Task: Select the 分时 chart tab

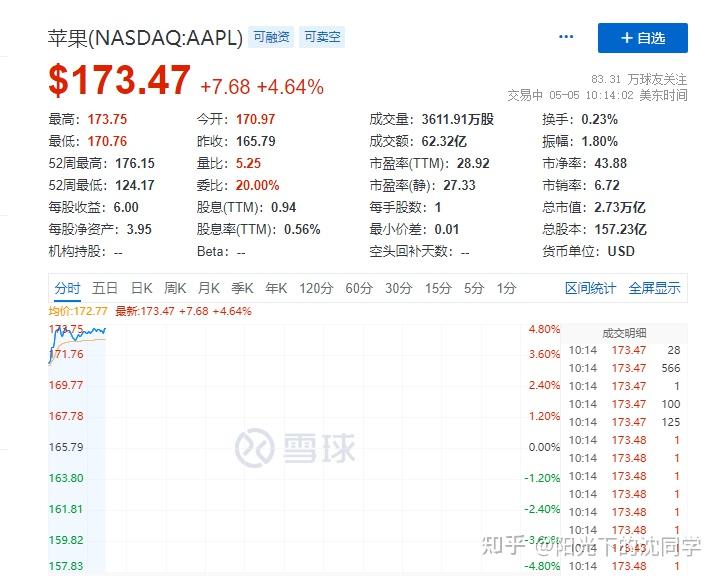Action: tap(67, 288)
